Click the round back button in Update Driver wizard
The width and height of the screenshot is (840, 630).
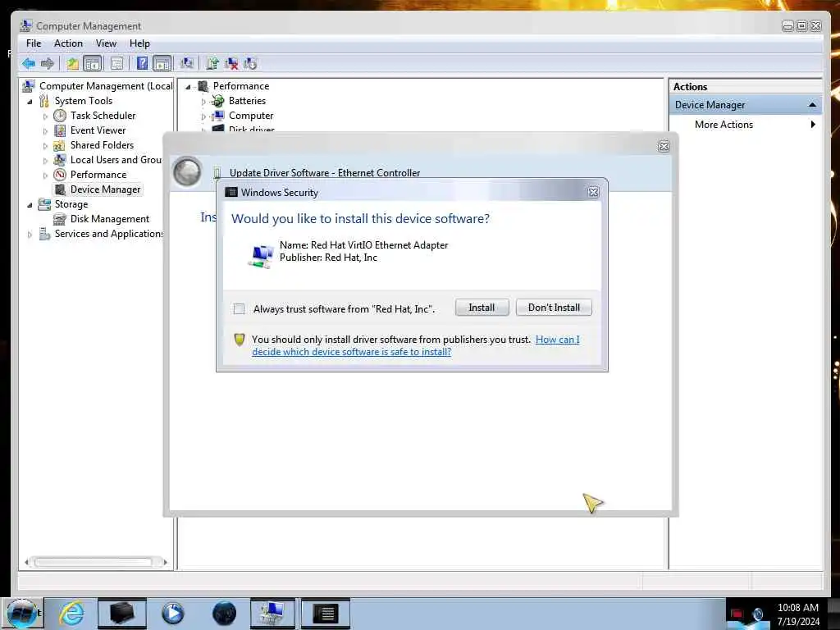click(x=187, y=171)
